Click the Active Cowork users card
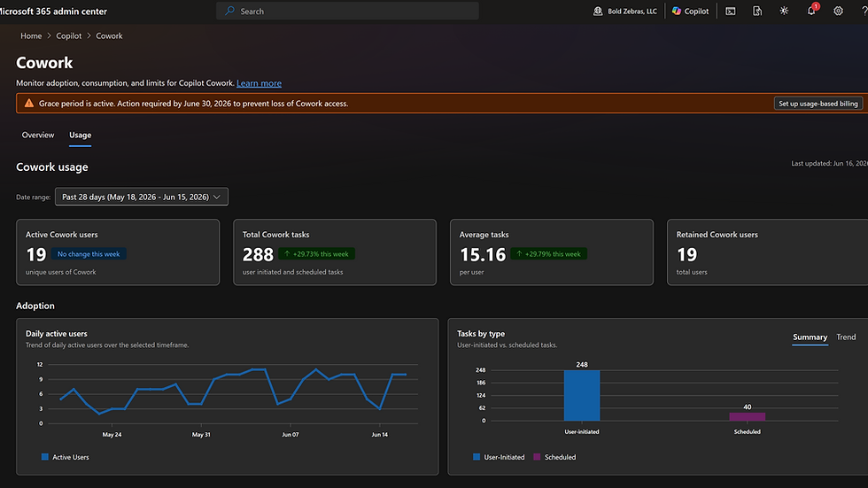This screenshot has height=488, width=868. [118, 252]
